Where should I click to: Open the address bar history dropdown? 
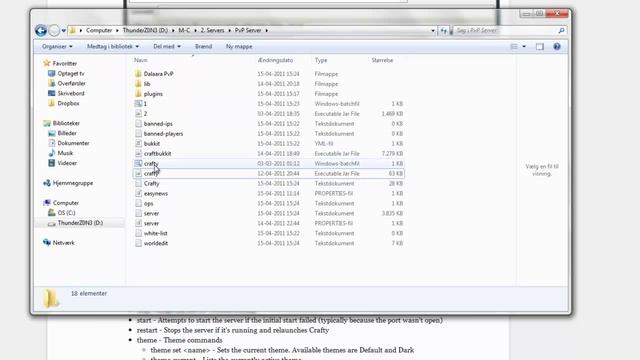pyautogui.click(x=433, y=31)
